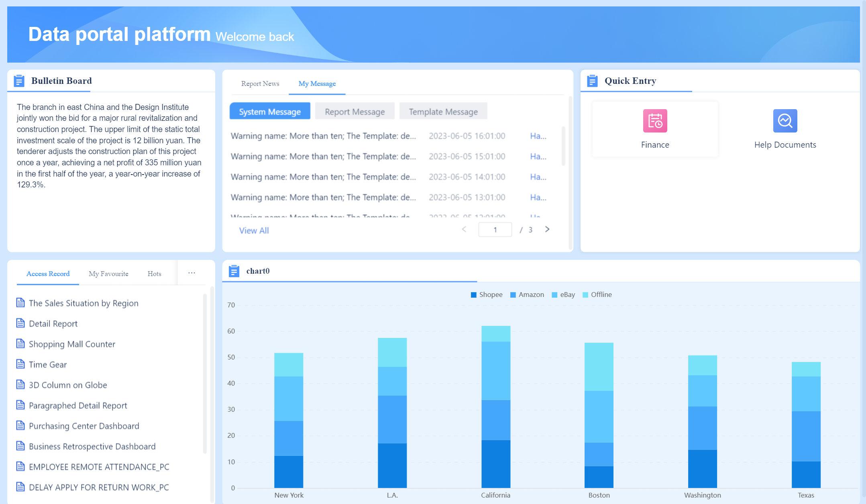Click the chart0 panel icon
The image size is (866, 504).
pos(234,271)
